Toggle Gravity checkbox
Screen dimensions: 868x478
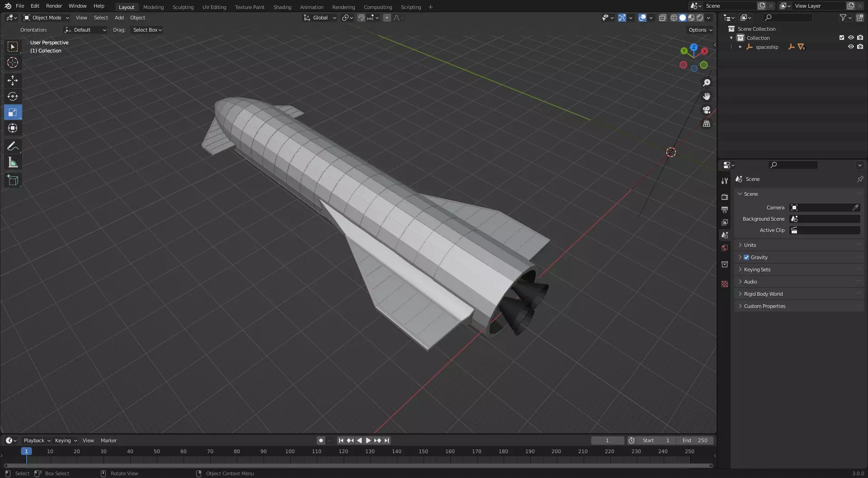746,257
